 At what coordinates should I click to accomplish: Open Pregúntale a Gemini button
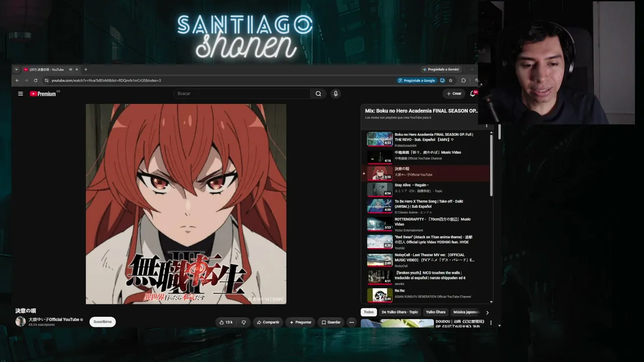click(441, 69)
